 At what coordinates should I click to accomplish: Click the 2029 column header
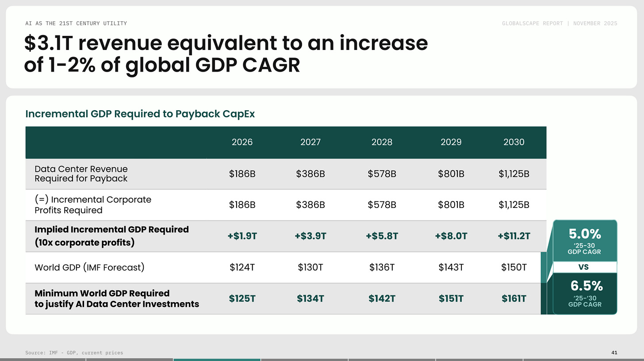coord(451,142)
